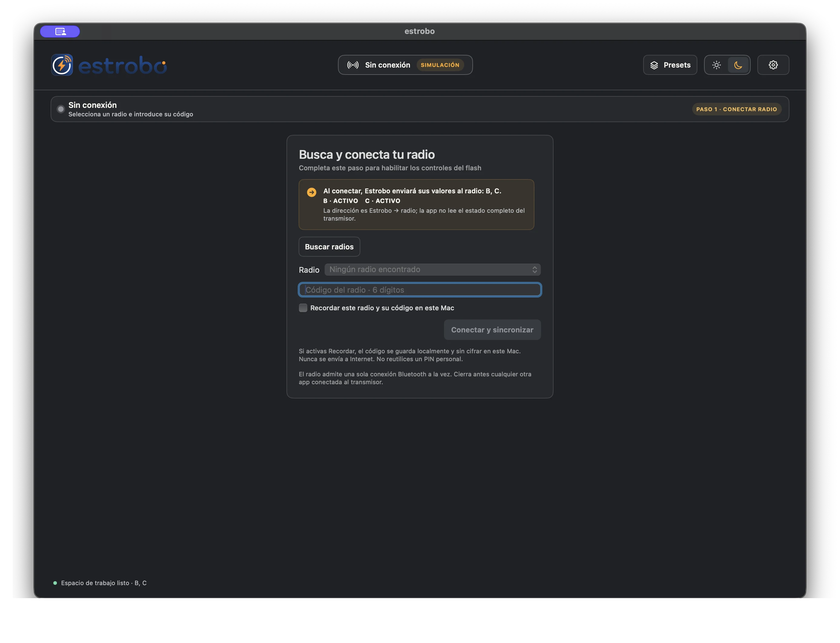The image size is (840, 643).
Task: Switch to light theme with sun icon
Action: coord(716,65)
